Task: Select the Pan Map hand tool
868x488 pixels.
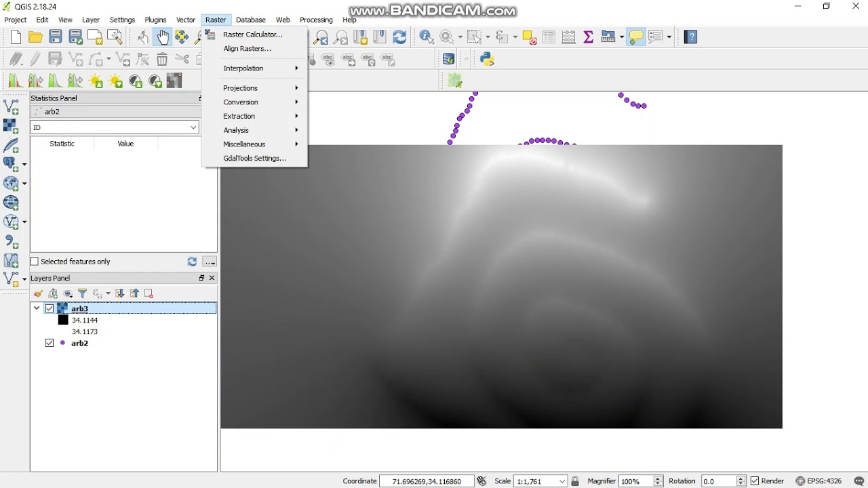Action: point(161,37)
